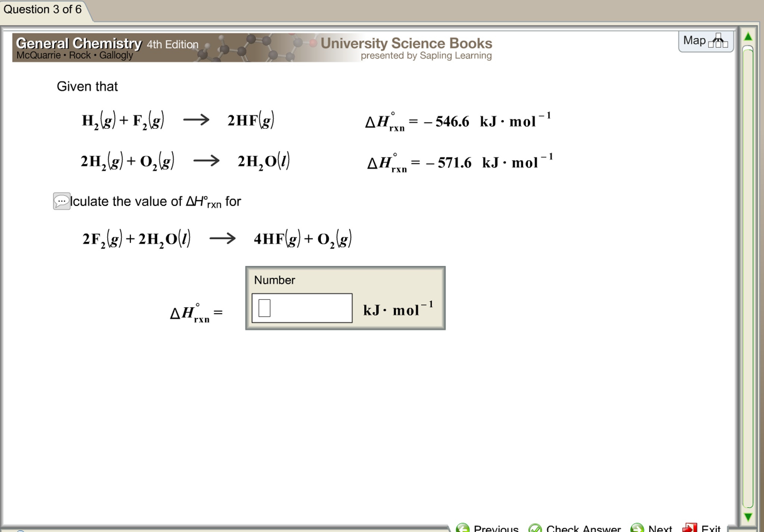Click the green checkmark Check Answer icon
The height and width of the screenshot is (532, 764).
point(535,528)
